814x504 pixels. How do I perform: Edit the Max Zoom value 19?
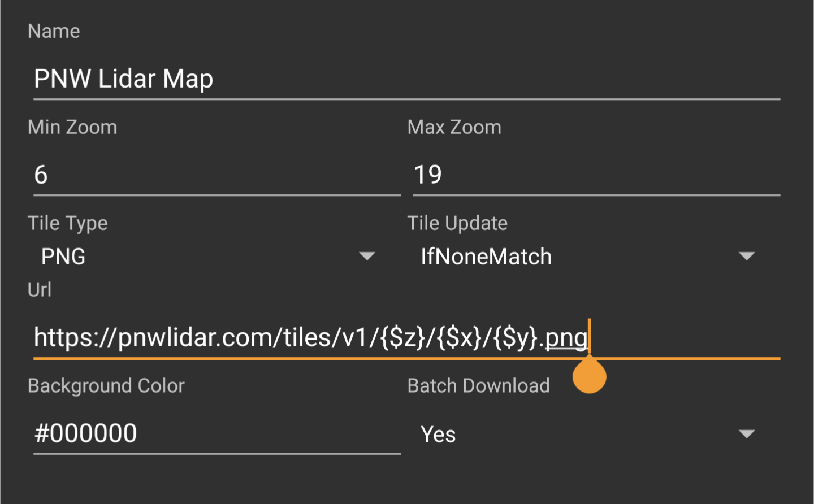click(x=596, y=175)
